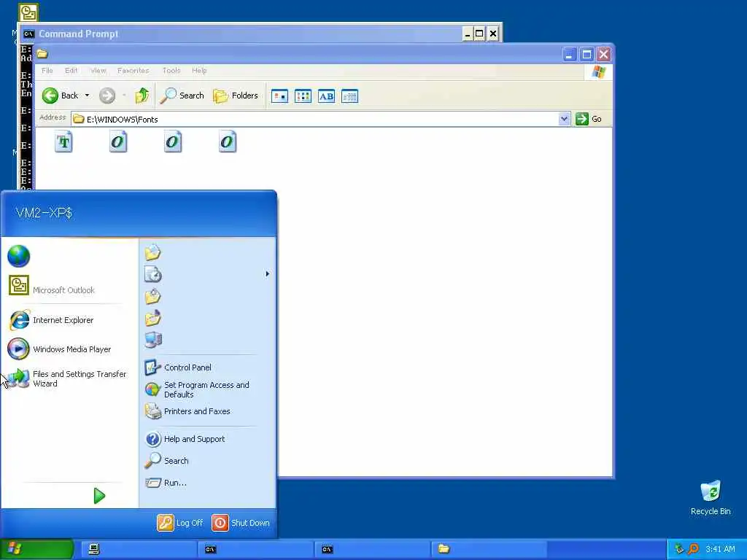
Task: Click the Windows flag logo in Explorer
Action: [598, 72]
